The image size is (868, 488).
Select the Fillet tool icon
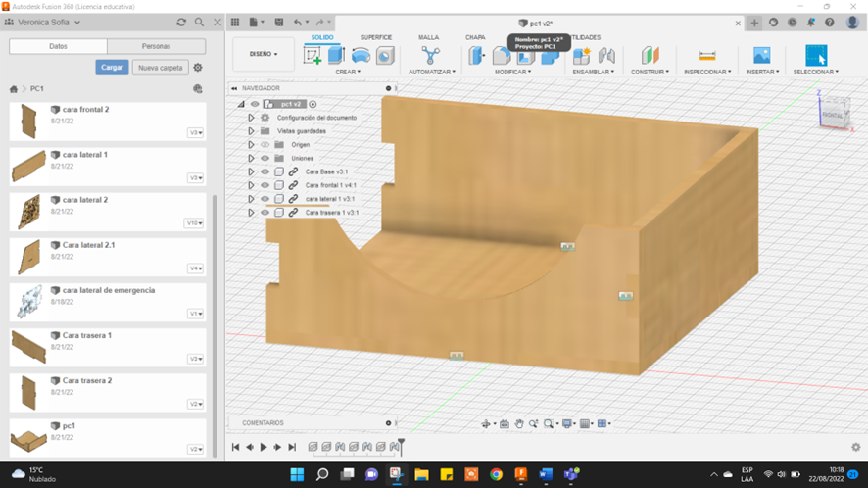click(x=501, y=56)
